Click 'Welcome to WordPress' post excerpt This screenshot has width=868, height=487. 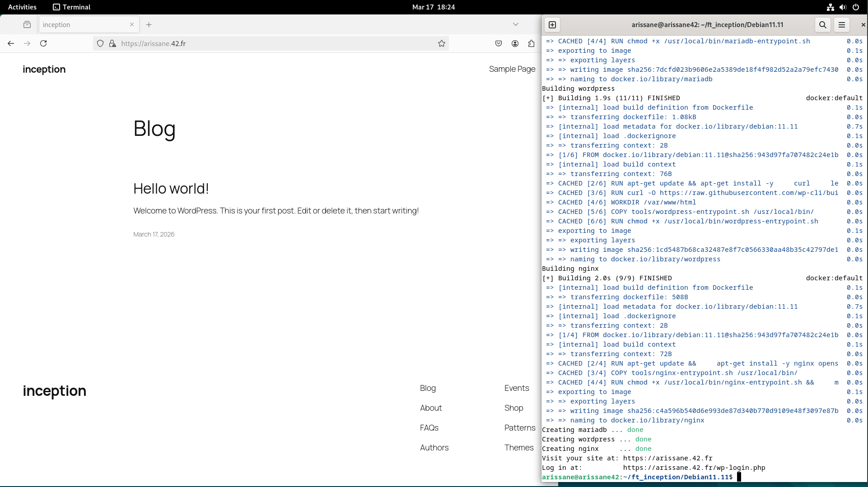pyautogui.click(x=276, y=211)
